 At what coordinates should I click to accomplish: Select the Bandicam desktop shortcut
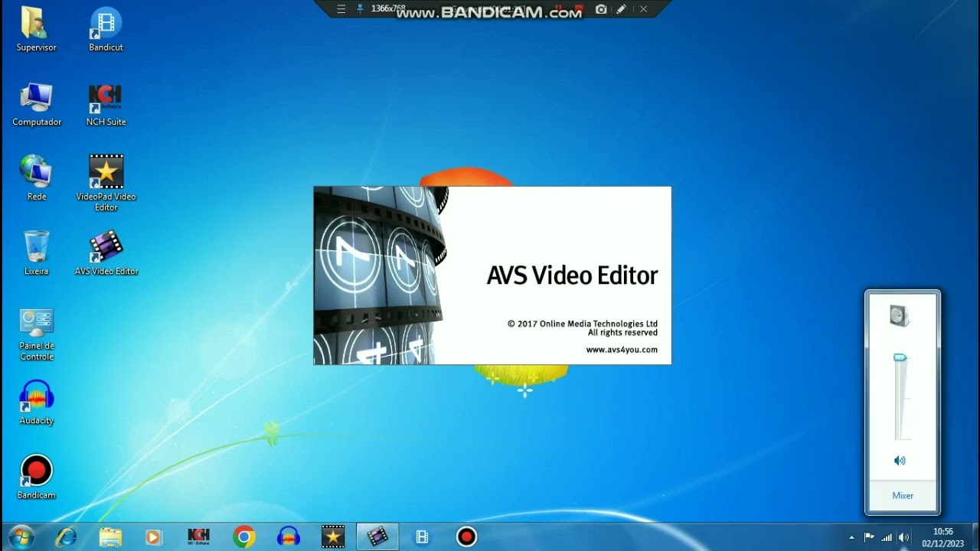[x=36, y=478]
